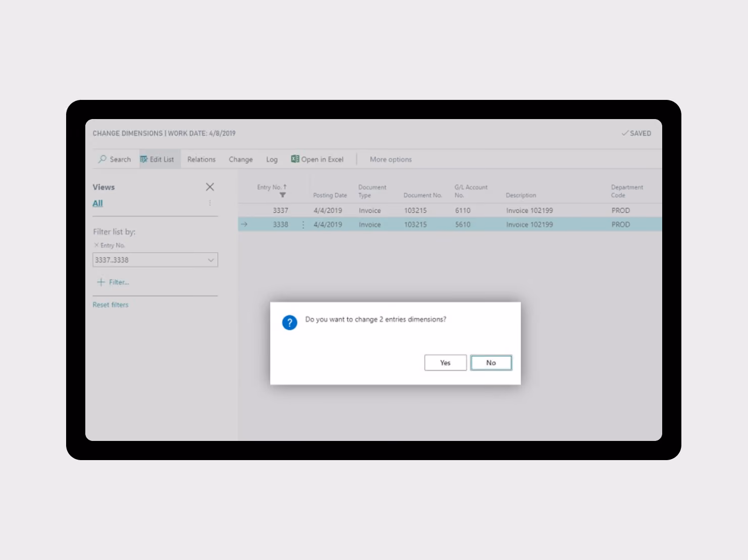Click the Document No. column header

[423, 195]
